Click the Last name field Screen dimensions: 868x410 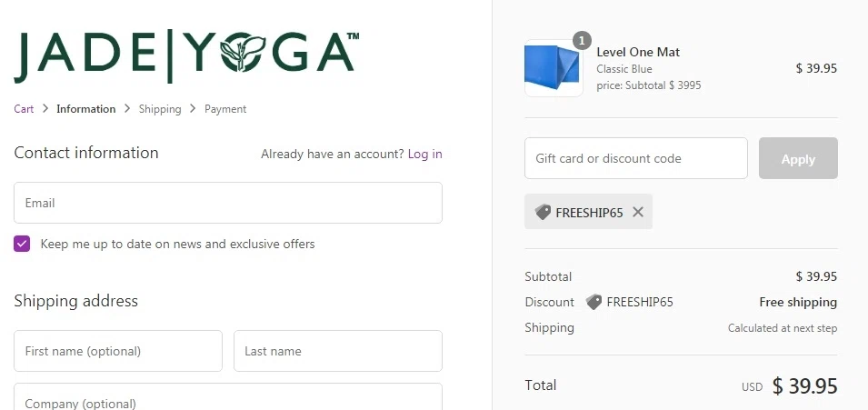[338, 351]
